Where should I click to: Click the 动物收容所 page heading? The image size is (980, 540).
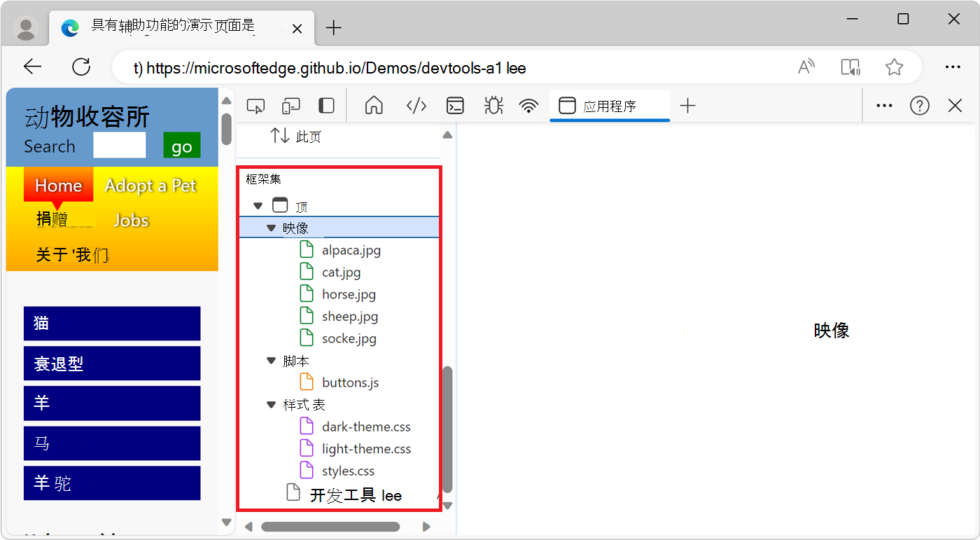(87, 117)
